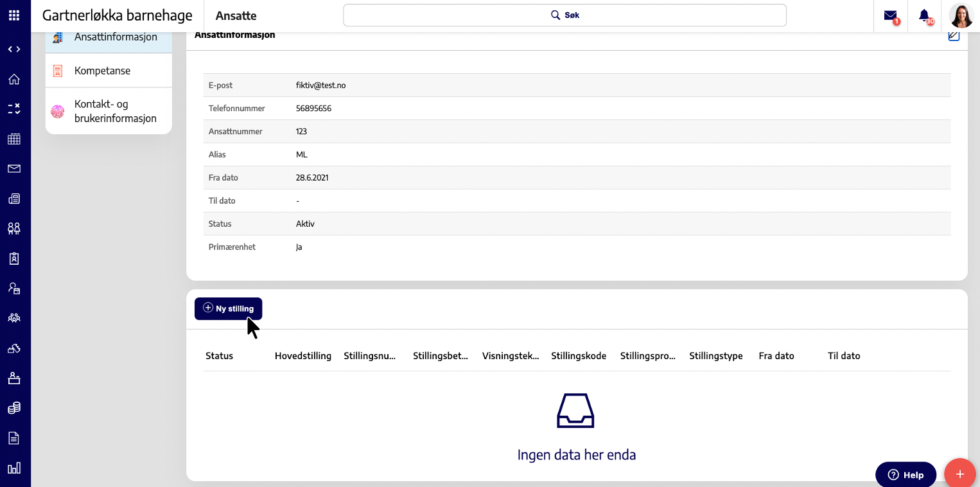This screenshot has height=487, width=980.
Task: Click the Gartnerløkka barnehage title
Action: click(x=118, y=15)
